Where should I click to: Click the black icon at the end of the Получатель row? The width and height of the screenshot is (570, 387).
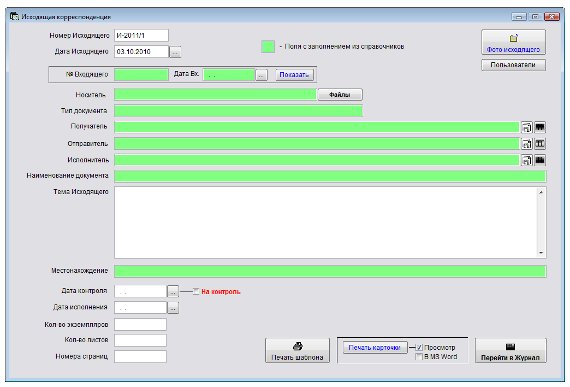[540, 127]
